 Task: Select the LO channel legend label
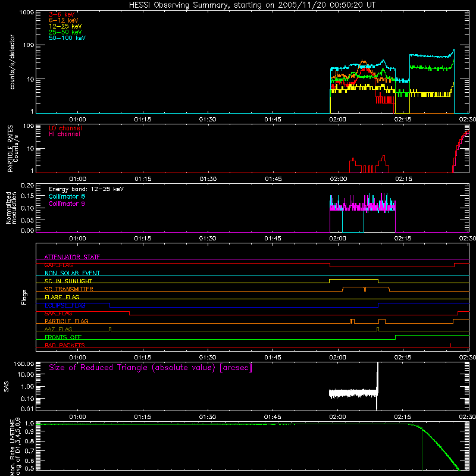point(65,128)
